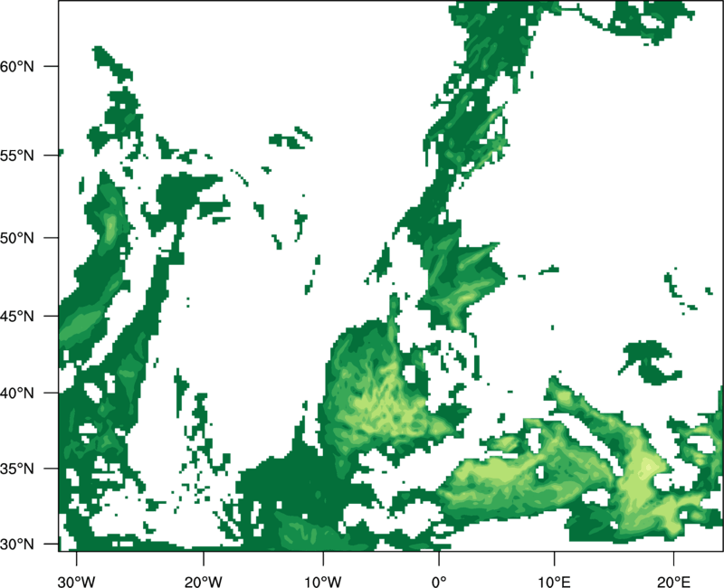Image resolution: width=724 pixels, height=588 pixels.
Task: Click the 10°W longitude label
Action: 323,582
